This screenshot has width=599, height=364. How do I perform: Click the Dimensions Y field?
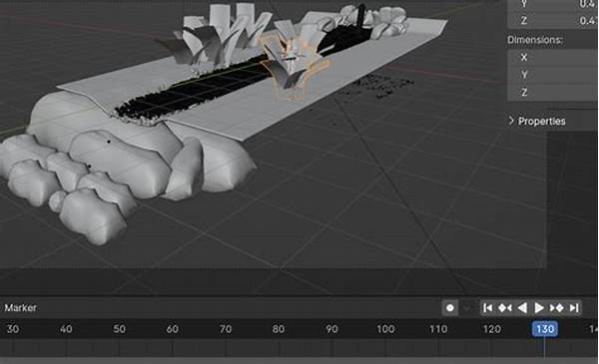553,75
